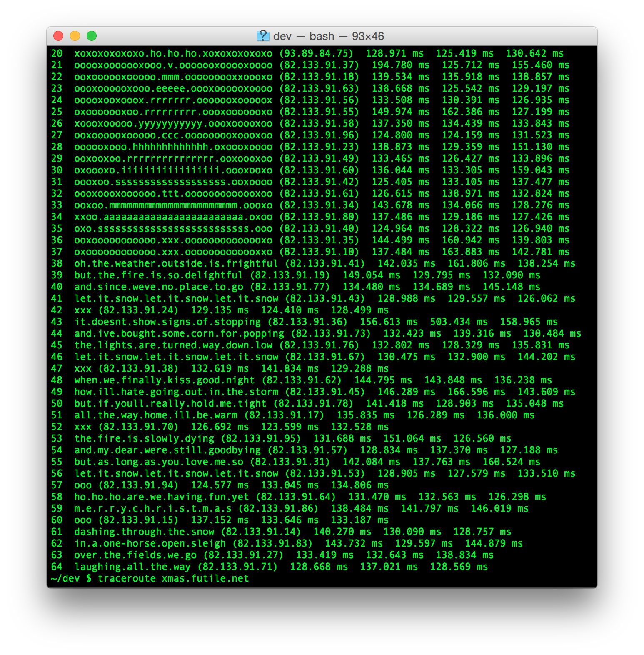This screenshot has width=644, height=655.
Task: Click the latency value '136.000 ms'
Action: [x=506, y=415]
